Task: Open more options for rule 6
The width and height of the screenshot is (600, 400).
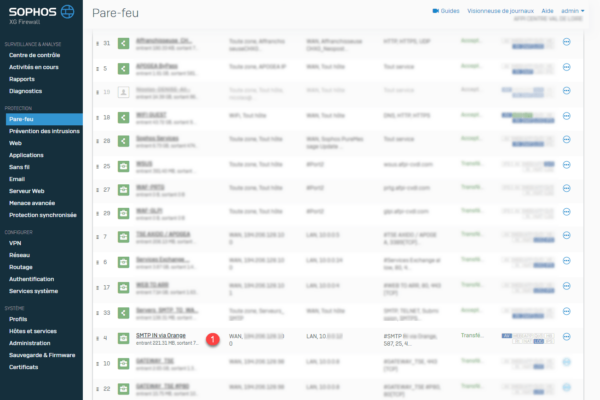Action: pyautogui.click(x=567, y=261)
